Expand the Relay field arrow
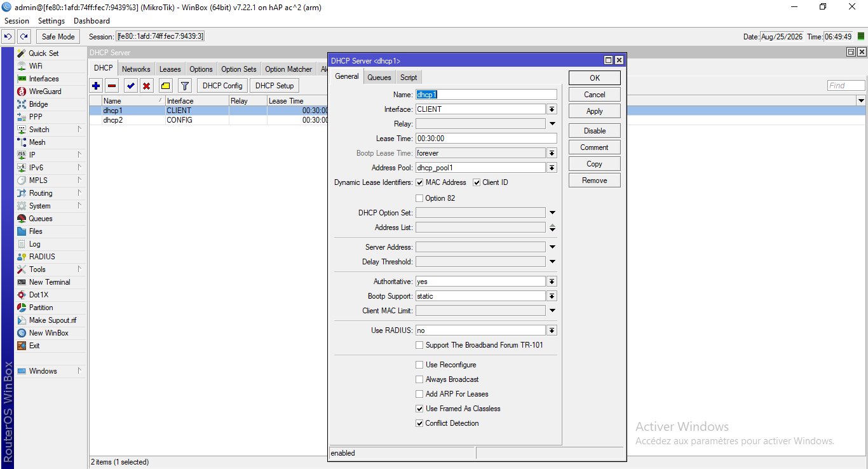The image size is (868, 469). (552, 124)
